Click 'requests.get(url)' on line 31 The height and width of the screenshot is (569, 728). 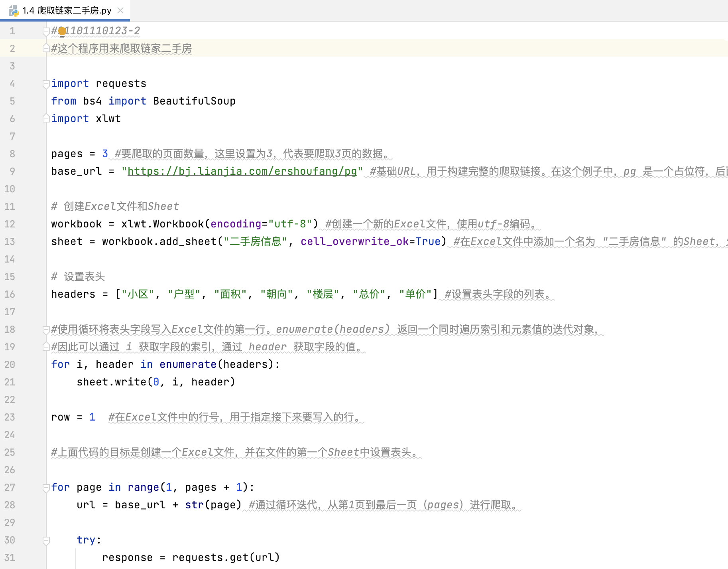[x=226, y=557]
